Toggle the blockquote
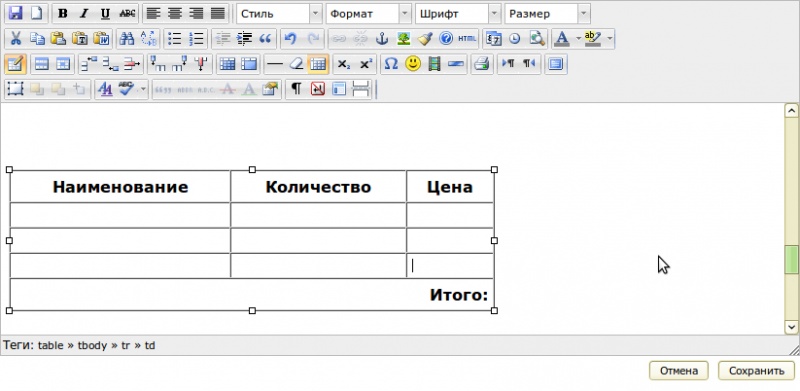800x391 pixels. tap(265, 39)
